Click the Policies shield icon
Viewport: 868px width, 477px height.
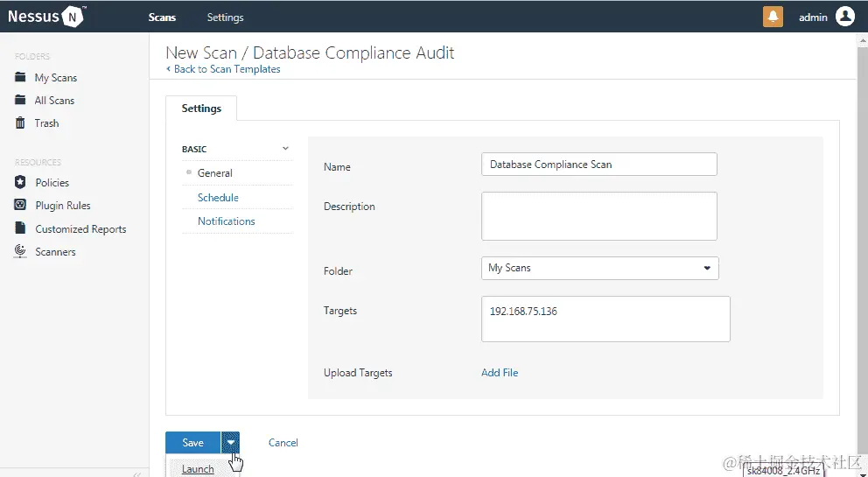pyautogui.click(x=20, y=182)
